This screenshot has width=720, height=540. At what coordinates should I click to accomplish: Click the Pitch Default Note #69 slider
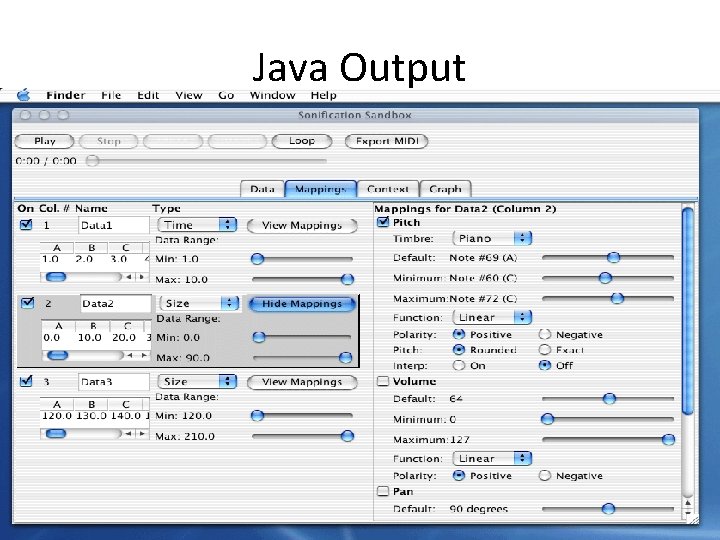point(608,258)
